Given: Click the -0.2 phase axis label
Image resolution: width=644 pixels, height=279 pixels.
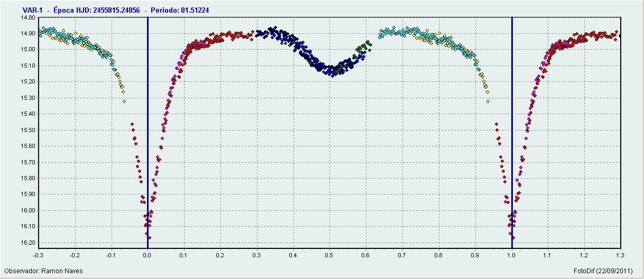Looking at the screenshot, I should 75,255.
